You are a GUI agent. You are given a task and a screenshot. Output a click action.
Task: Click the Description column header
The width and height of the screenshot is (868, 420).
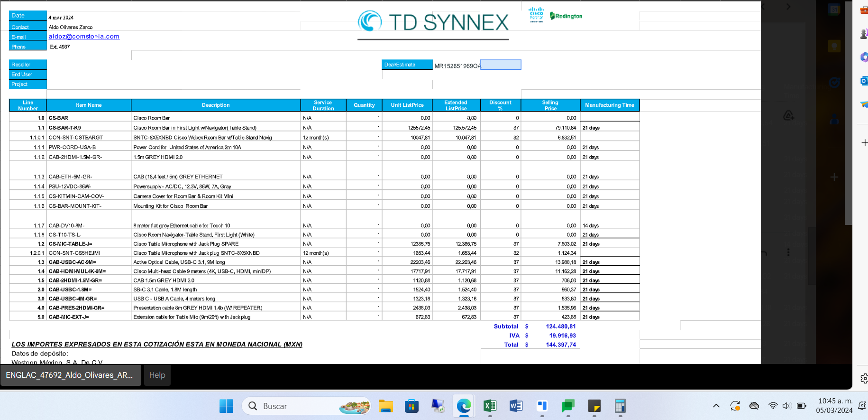point(216,105)
